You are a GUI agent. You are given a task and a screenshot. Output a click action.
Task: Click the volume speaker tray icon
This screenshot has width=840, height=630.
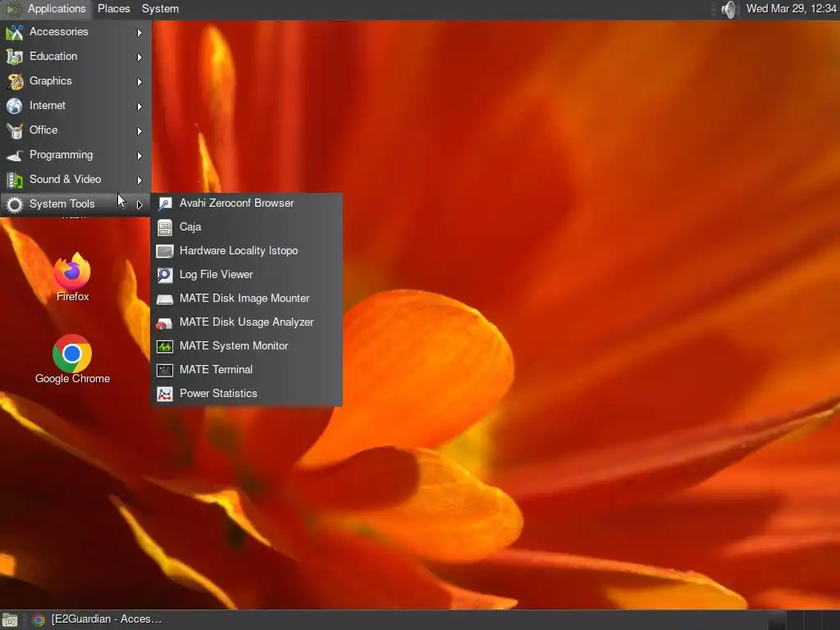[728, 9]
